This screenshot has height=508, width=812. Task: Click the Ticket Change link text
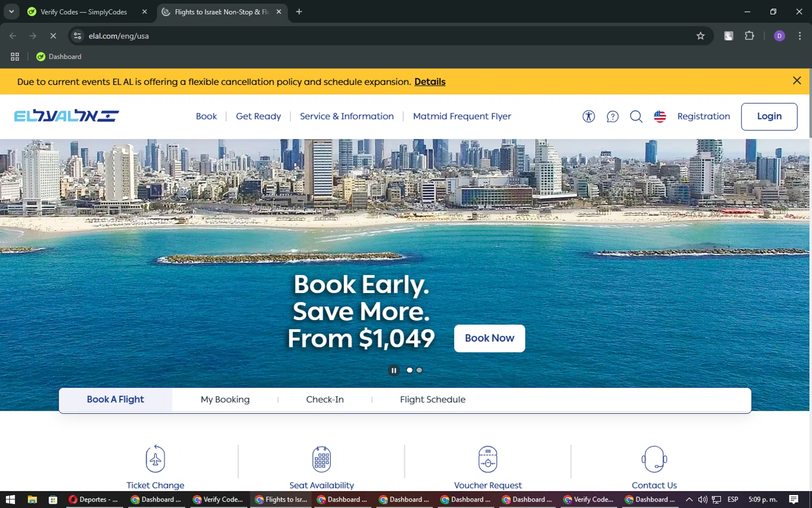(155, 485)
